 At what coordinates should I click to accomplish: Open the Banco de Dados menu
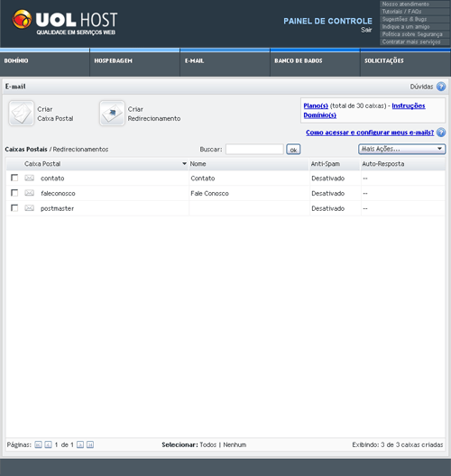[x=315, y=62]
